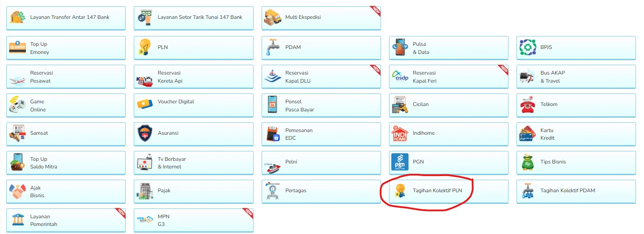
Task: Open the Transfer Antar 147 Bank icon
Action: point(18,18)
